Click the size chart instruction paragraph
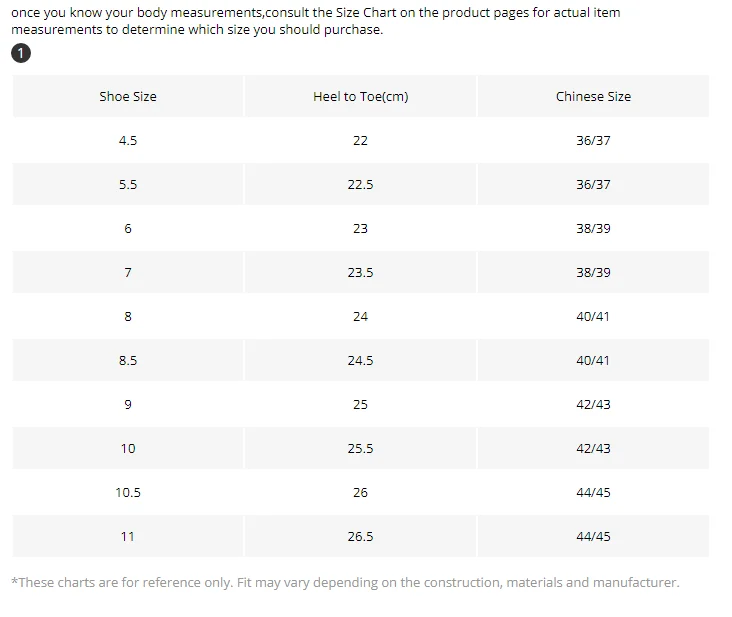 click(x=316, y=21)
